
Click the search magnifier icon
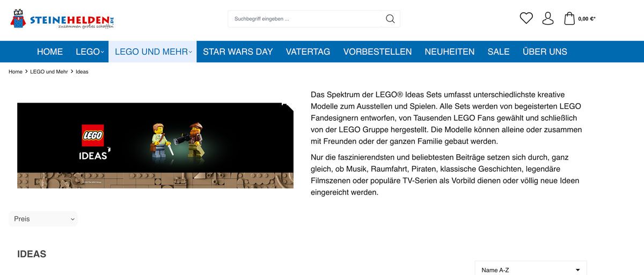tap(390, 19)
